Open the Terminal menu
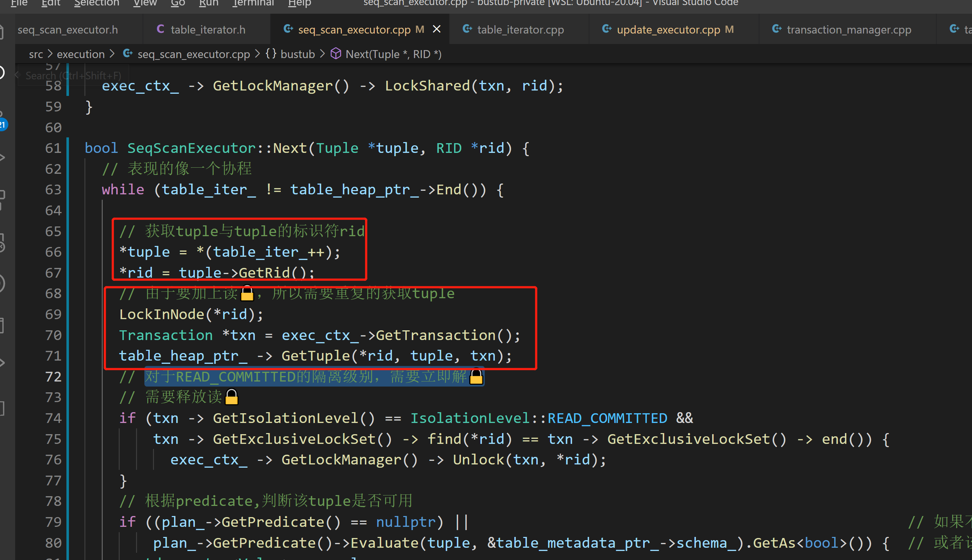The image size is (972, 560). click(253, 4)
